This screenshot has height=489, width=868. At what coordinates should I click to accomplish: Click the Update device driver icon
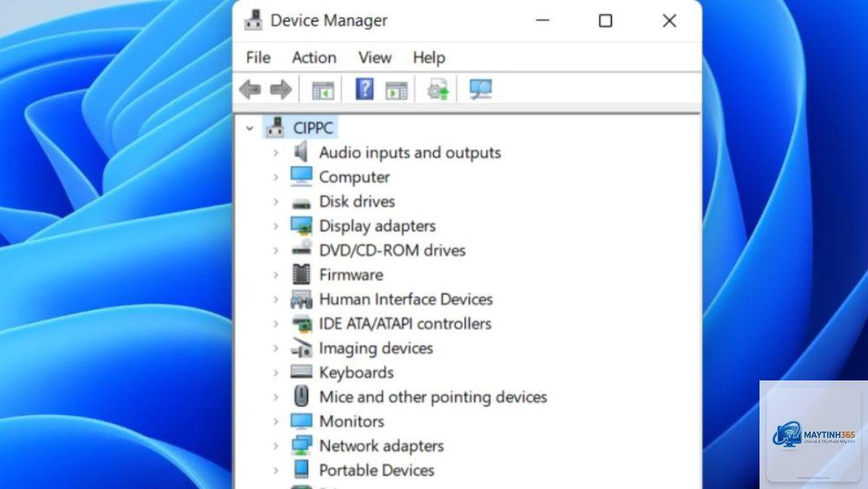coord(437,89)
